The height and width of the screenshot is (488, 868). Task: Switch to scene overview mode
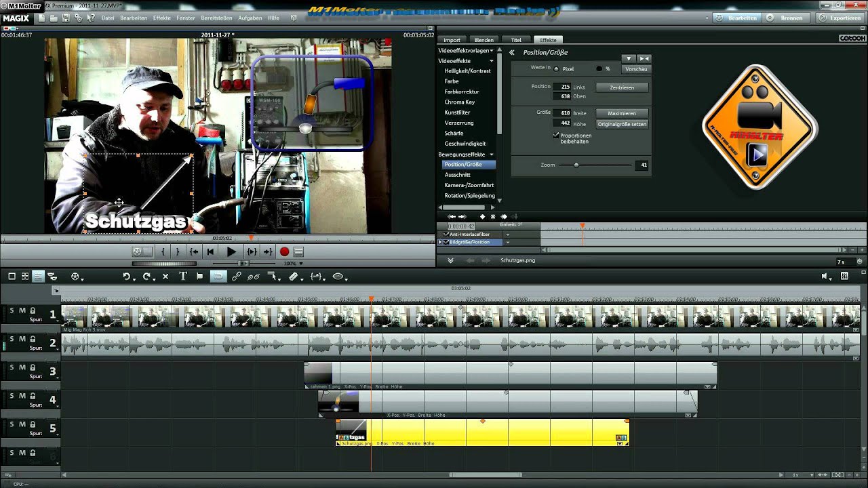[x=25, y=277]
